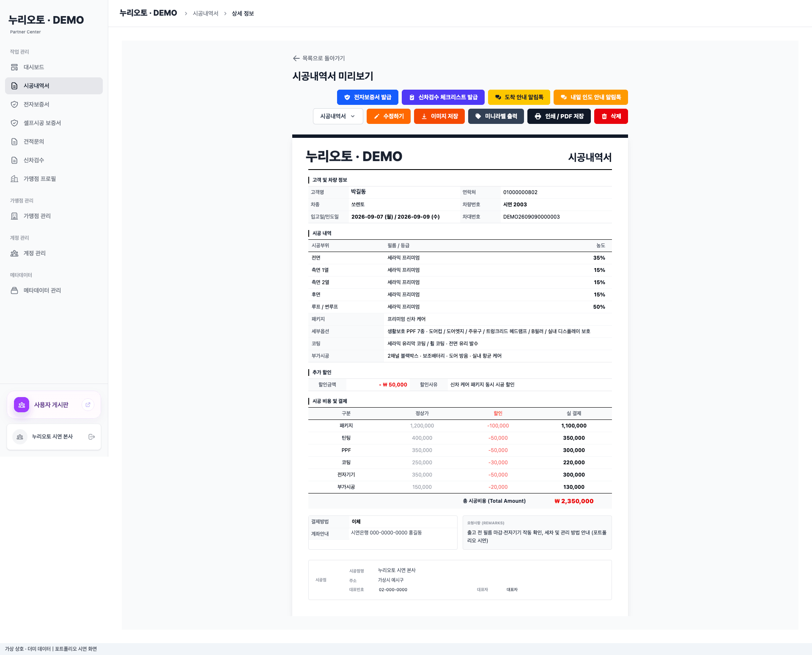Viewport: 812px width, 655px height.
Task: Click the 누리오토 시연 본사 account card
Action: pyautogui.click(x=54, y=437)
